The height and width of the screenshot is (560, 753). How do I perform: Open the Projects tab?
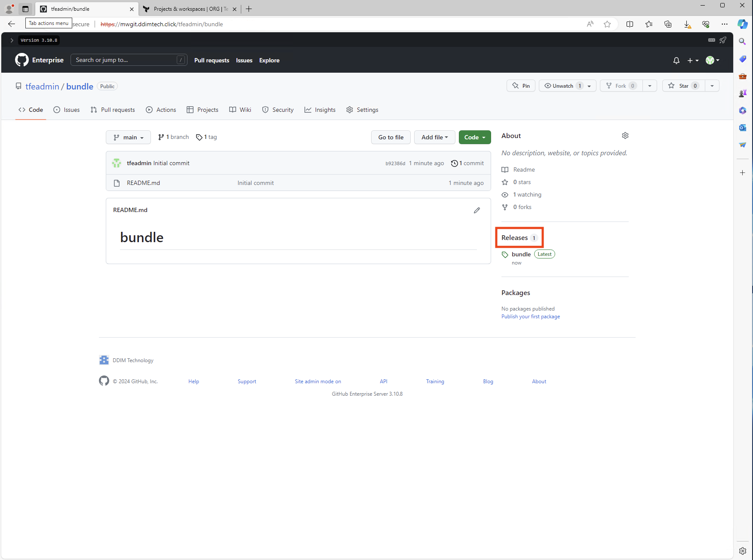[x=203, y=110]
